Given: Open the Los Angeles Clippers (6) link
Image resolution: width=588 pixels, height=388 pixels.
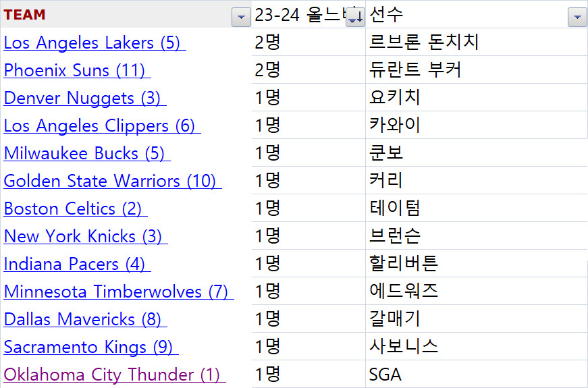Looking at the screenshot, I should point(102,126).
